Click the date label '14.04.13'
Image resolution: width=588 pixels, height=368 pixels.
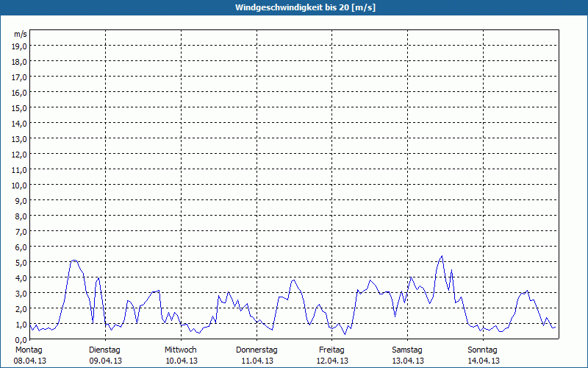(x=484, y=361)
